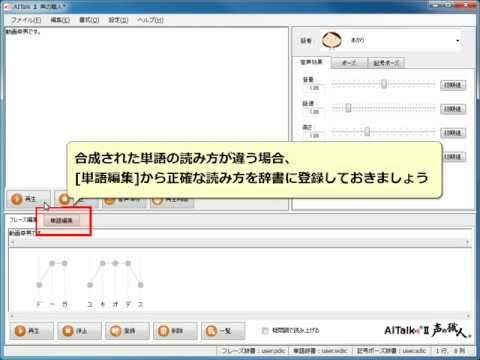Click the left arrow of the phrase text scrollbar
This screenshot has width=480, height=360.
12,243
